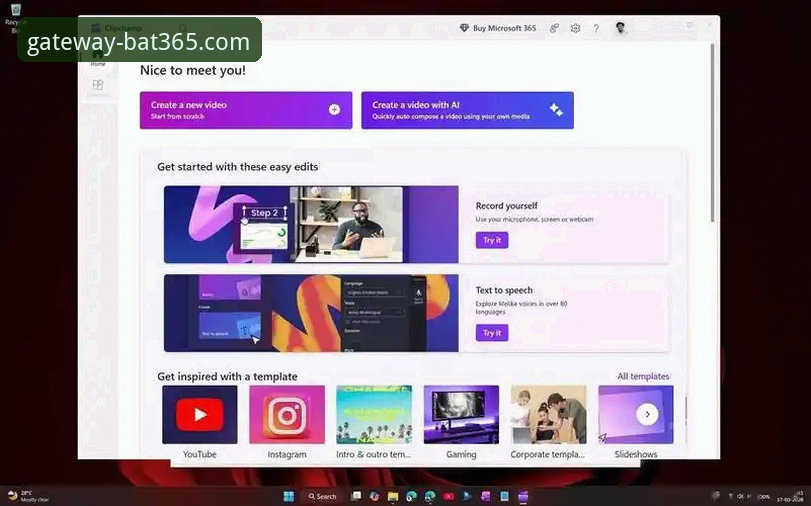Choose Create a video with AI
This screenshot has height=506, width=811.
(467, 110)
